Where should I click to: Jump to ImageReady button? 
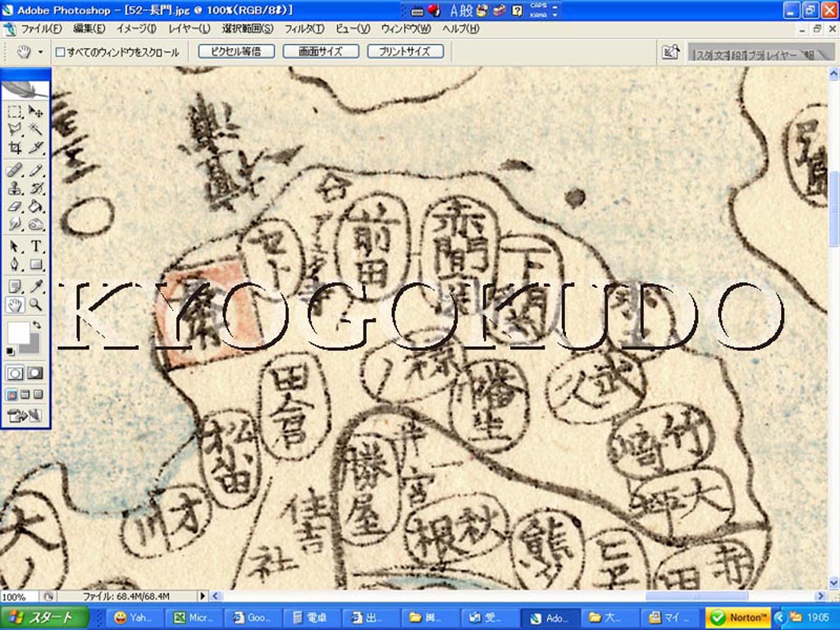tap(25, 415)
